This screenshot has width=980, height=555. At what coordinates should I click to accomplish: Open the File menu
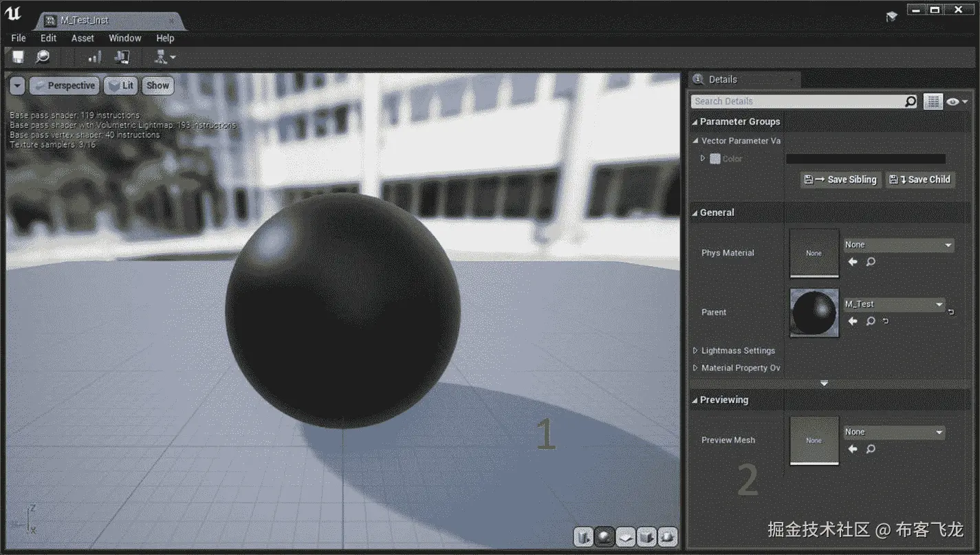[x=19, y=39]
